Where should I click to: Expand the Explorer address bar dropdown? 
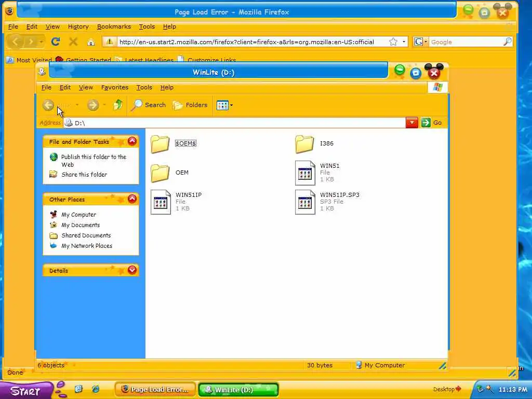(411, 123)
